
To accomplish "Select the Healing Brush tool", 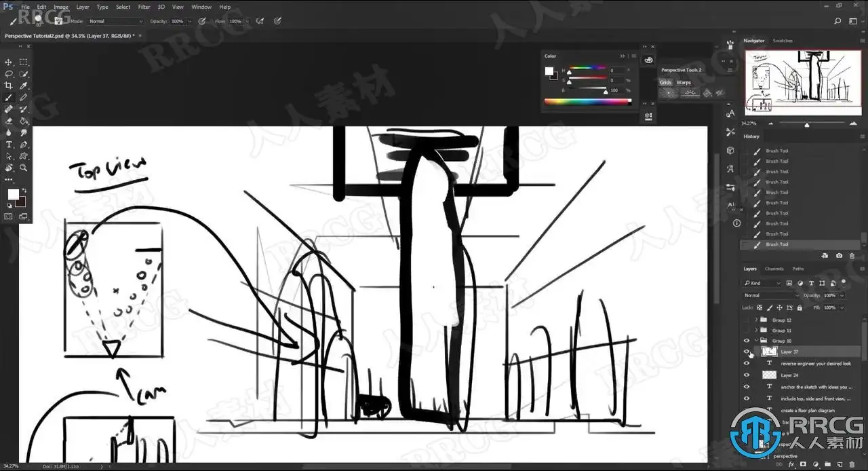I will [9, 109].
